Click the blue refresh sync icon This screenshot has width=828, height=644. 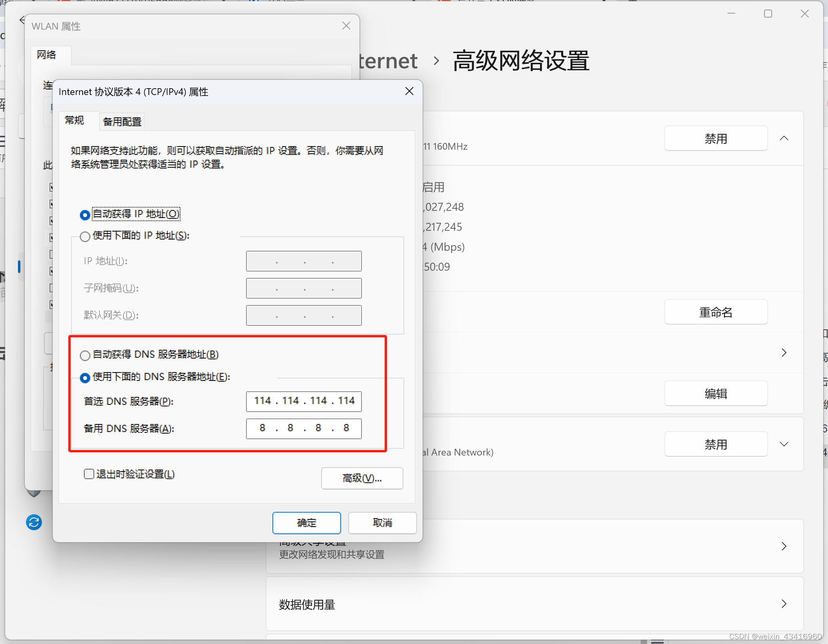point(34,522)
